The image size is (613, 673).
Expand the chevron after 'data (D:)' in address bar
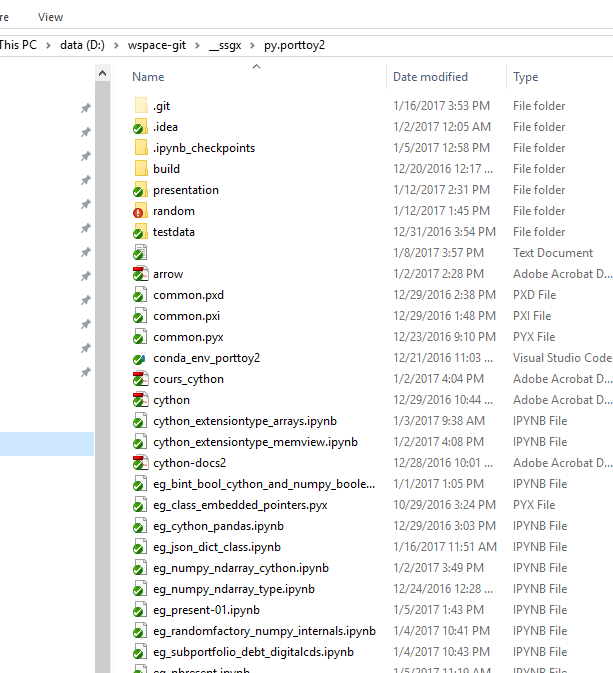click(x=116, y=45)
